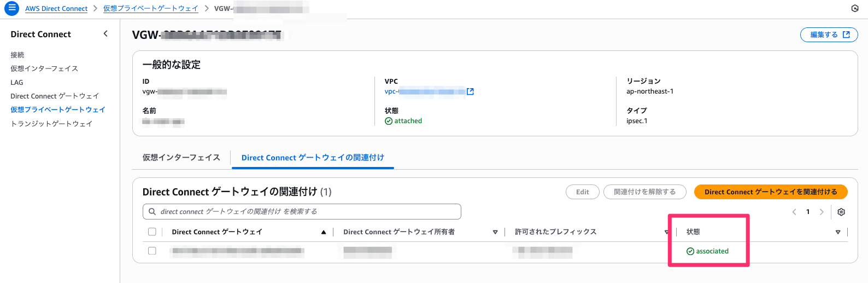Open 接続 in the sidebar
The width and height of the screenshot is (868, 283).
point(17,55)
